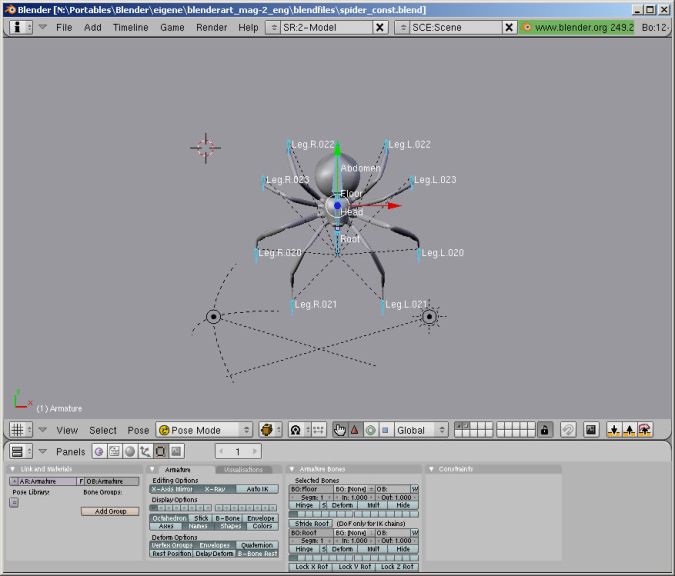Click the Add Group button
Viewport: 675px width, 576px height.
(110, 511)
